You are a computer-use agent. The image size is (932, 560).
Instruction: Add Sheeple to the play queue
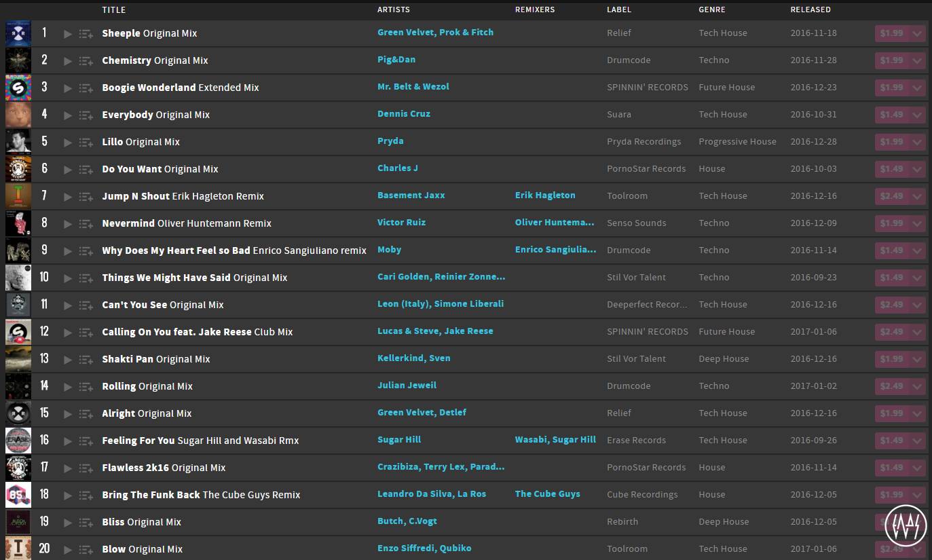pyautogui.click(x=86, y=33)
